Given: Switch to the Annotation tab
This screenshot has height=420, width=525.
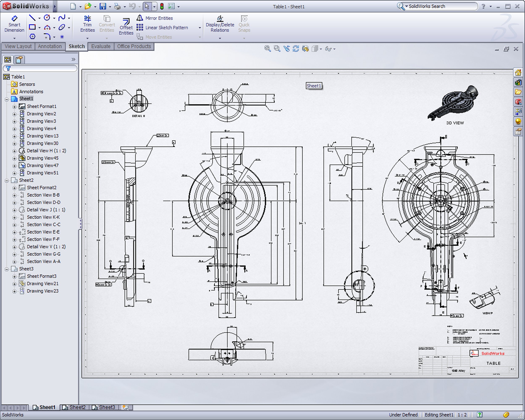Looking at the screenshot, I should 50,46.
